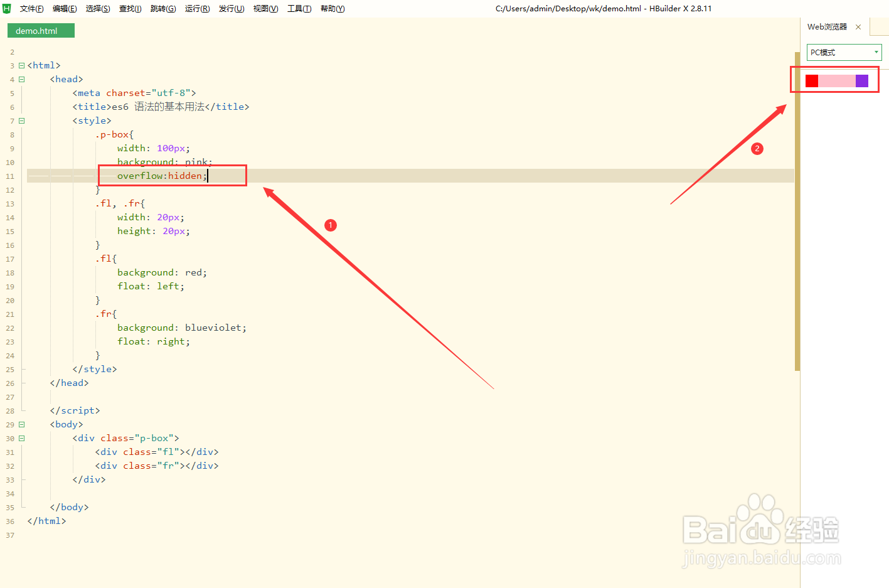Screen dimensions: 889x588
Task: Click line number 11 in the gutter
Action: [x=10, y=176]
